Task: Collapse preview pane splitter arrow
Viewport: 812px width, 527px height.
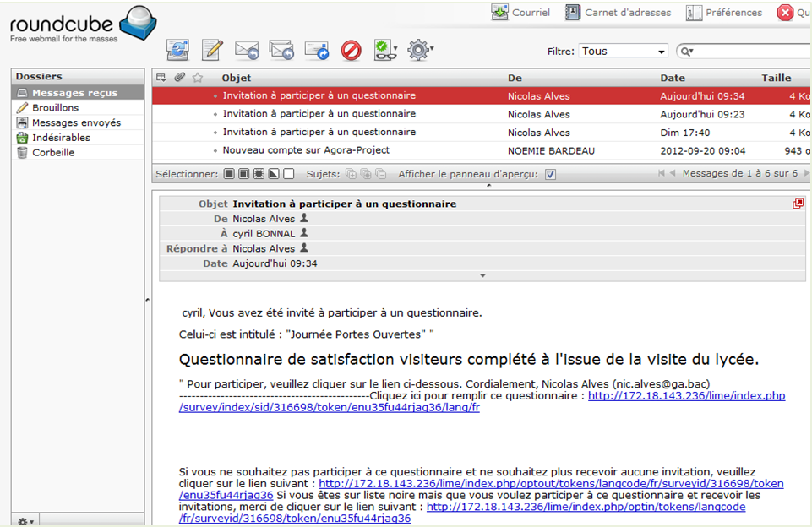Action: [489, 186]
